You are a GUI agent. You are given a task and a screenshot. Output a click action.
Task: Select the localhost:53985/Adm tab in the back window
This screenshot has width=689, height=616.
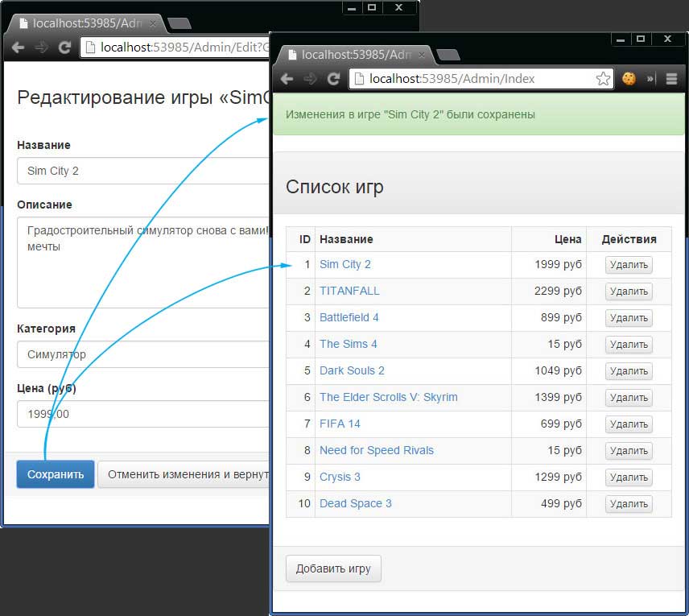(x=86, y=23)
